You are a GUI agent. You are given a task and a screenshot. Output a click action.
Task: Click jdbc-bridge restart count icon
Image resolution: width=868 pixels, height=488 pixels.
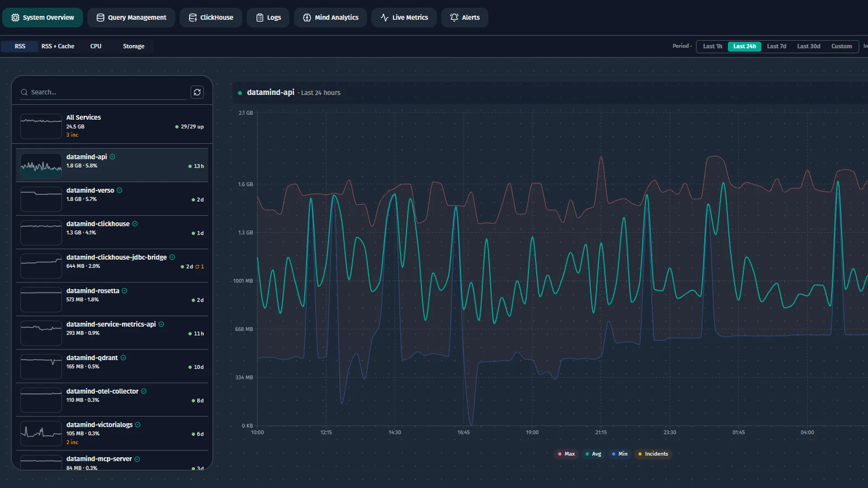pos(197,267)
